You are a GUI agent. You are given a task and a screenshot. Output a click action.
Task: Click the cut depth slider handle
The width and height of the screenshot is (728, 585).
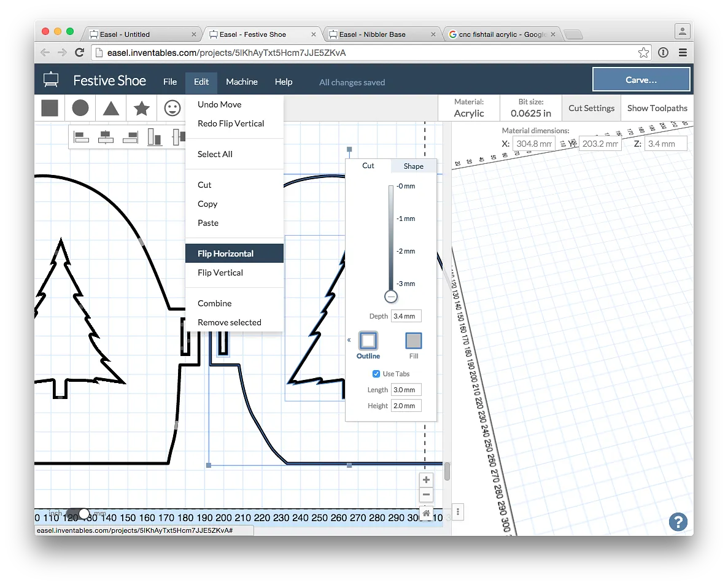[x=391, y=297]
